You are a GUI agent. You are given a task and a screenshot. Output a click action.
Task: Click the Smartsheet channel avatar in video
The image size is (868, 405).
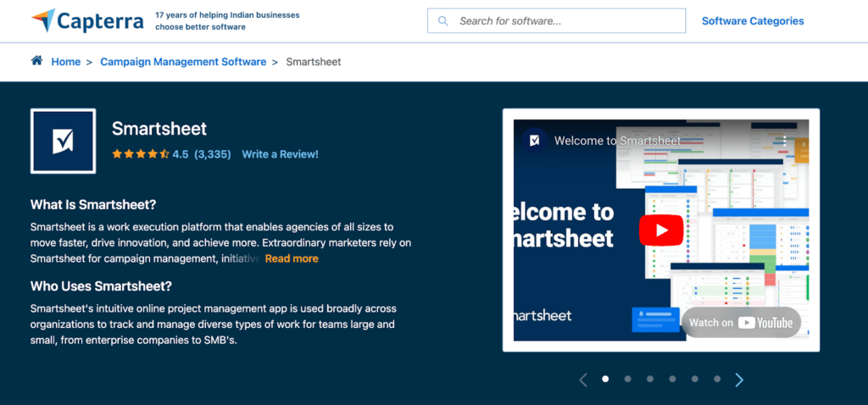tap(534, 141)
